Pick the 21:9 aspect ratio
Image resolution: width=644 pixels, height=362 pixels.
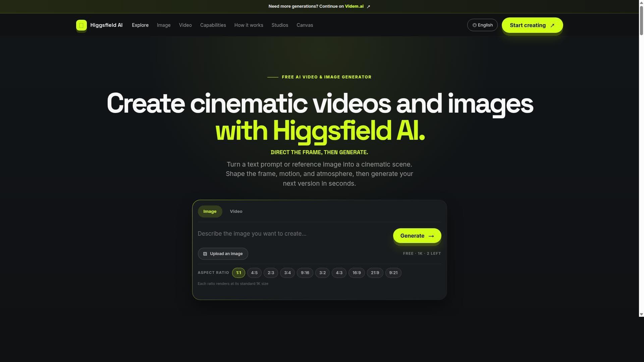tap(375, 273)
